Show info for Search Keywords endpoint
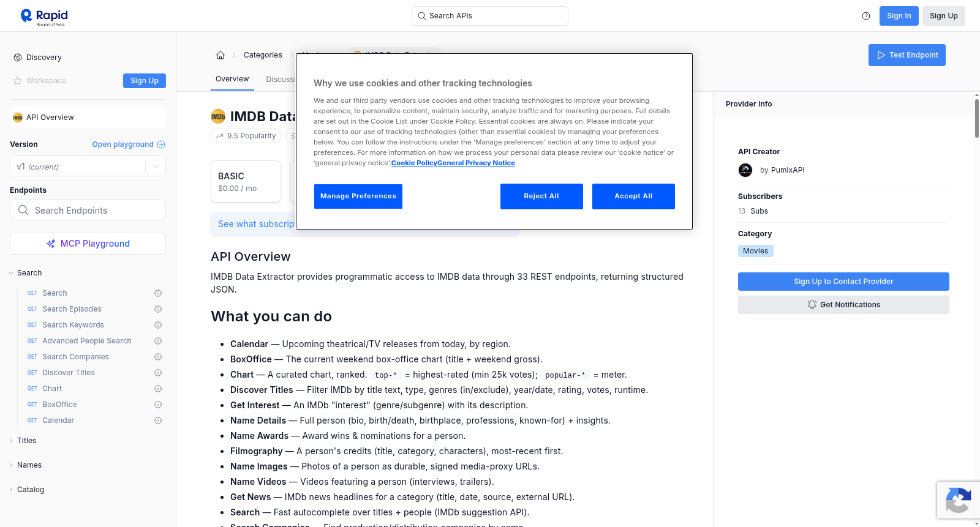The height and width of the screenshot is (527, 980). pyautogui.click(x=158, y=325)
